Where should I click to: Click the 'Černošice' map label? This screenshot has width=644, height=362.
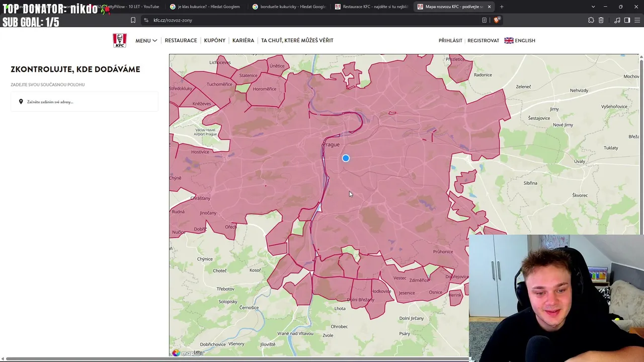(x=249, y=308)
